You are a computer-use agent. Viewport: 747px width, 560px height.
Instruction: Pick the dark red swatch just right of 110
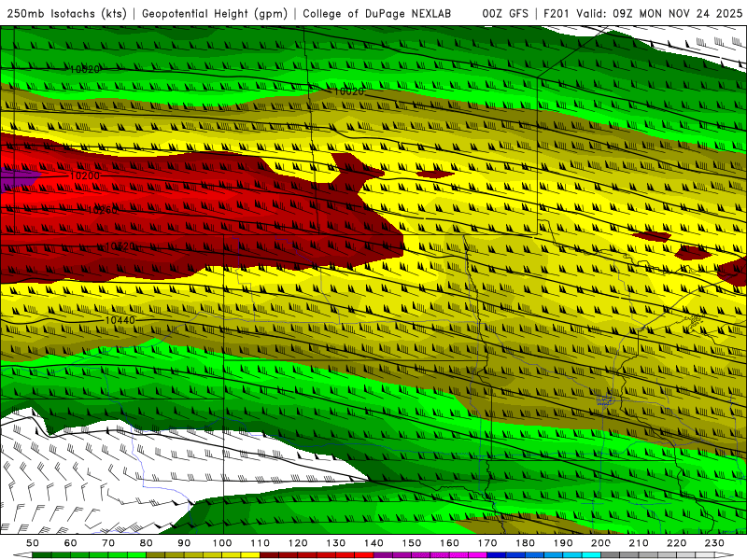[269, 555]
